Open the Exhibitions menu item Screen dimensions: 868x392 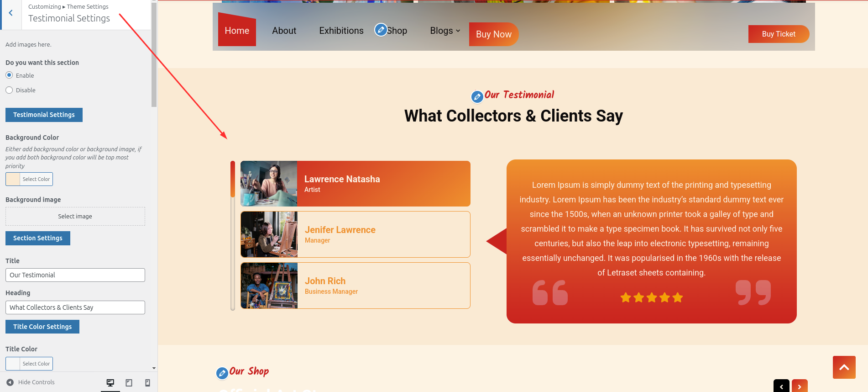[341, 31]
